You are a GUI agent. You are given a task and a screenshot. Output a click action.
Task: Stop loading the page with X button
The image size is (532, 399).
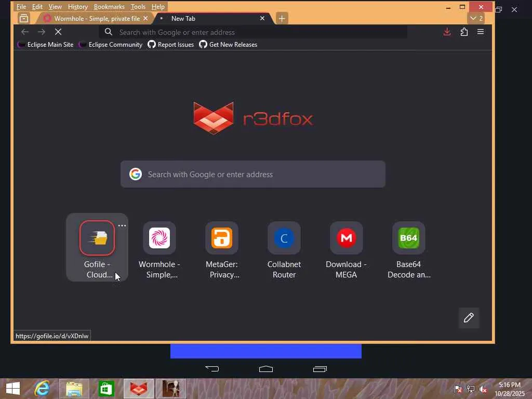58,32
